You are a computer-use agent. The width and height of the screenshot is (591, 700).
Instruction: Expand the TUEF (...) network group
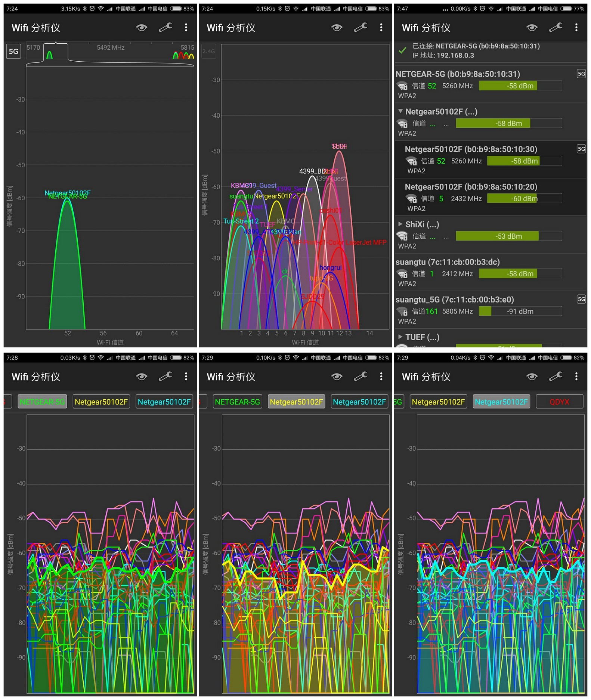tap(400, 337)
